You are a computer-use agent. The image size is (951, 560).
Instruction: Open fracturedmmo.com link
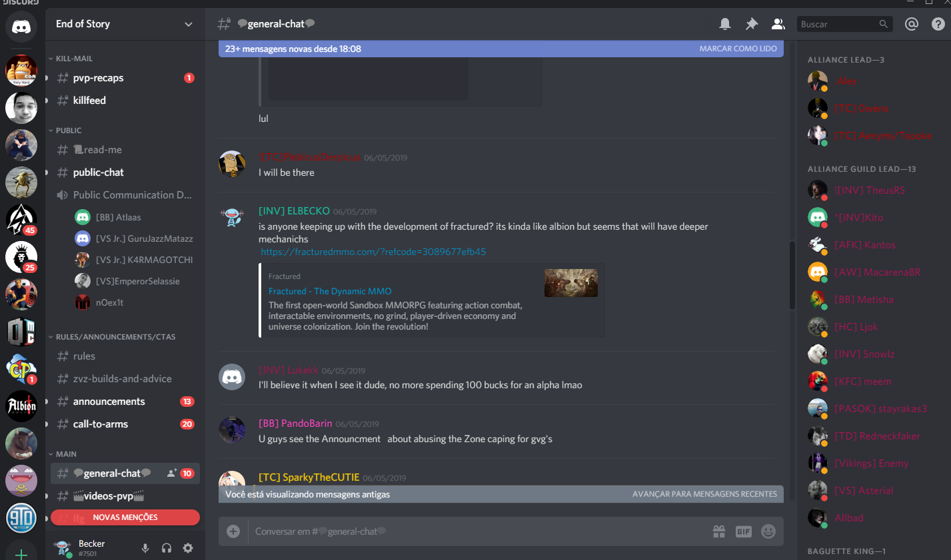coord(373,252)
